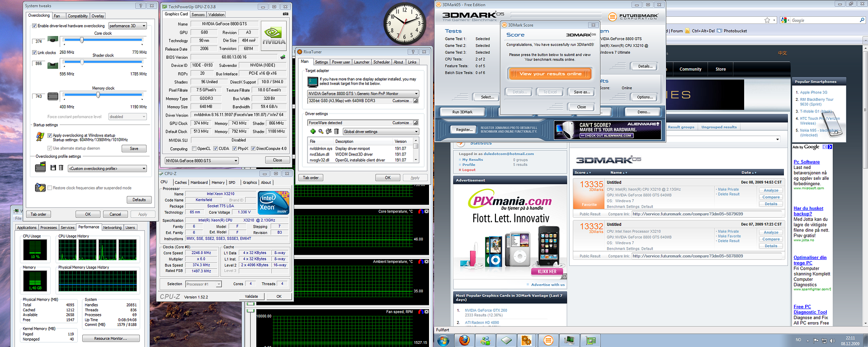Click the Google search input field
This screenshot has width=868, height=347.
(825, 20)
